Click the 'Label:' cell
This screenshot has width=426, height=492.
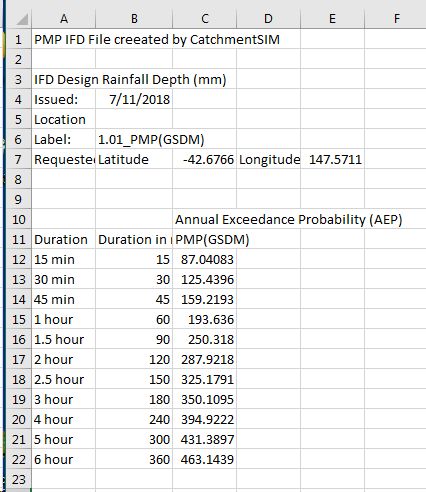64,139
